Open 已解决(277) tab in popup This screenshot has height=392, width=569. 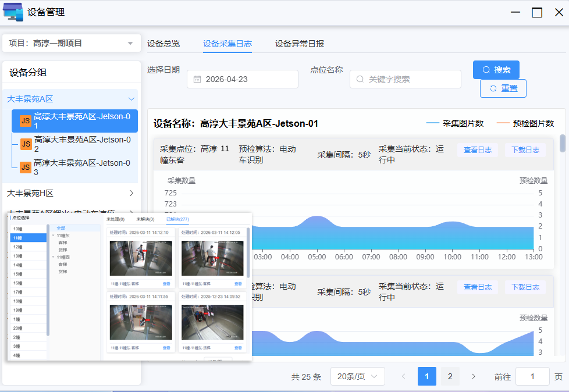click(177, 219)
